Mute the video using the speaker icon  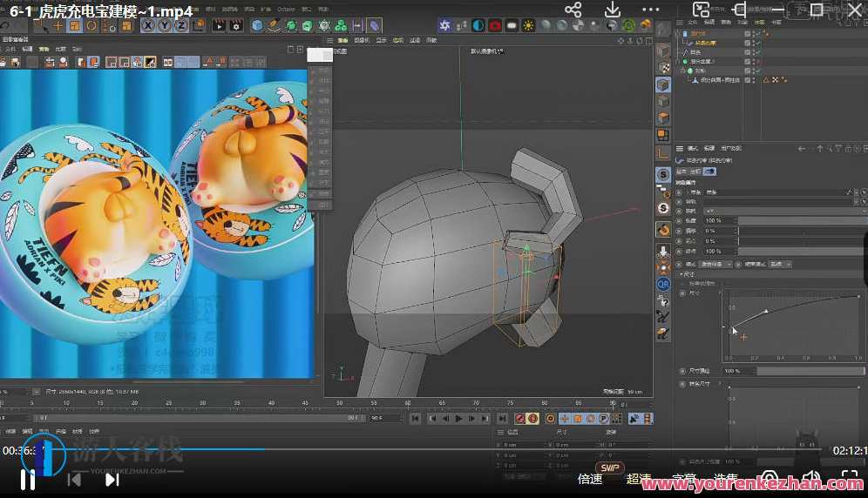(x=811, y=479)
